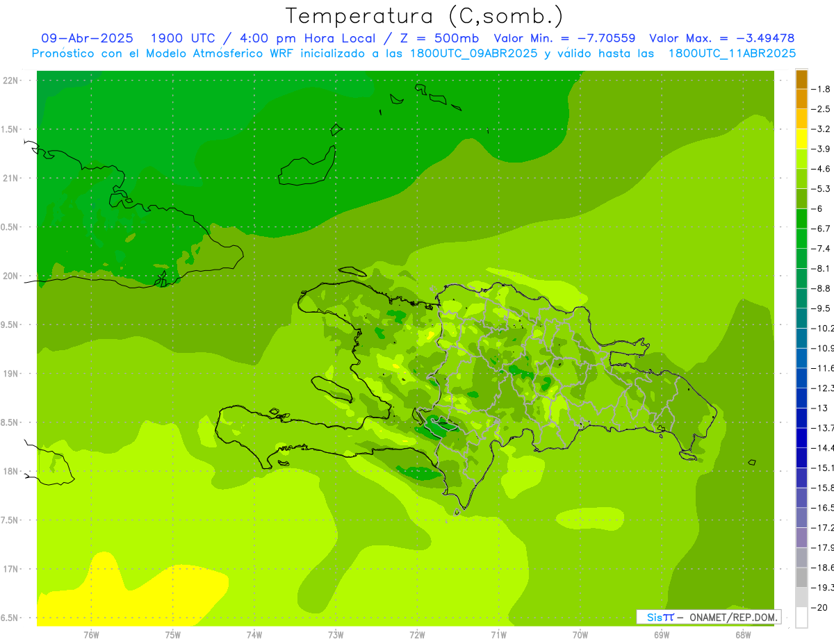This screenshot has height=644, width=834.
Task: Click the title Temperatura (C,somb.)
Action: pyautogui.click(x=425, y=16)
